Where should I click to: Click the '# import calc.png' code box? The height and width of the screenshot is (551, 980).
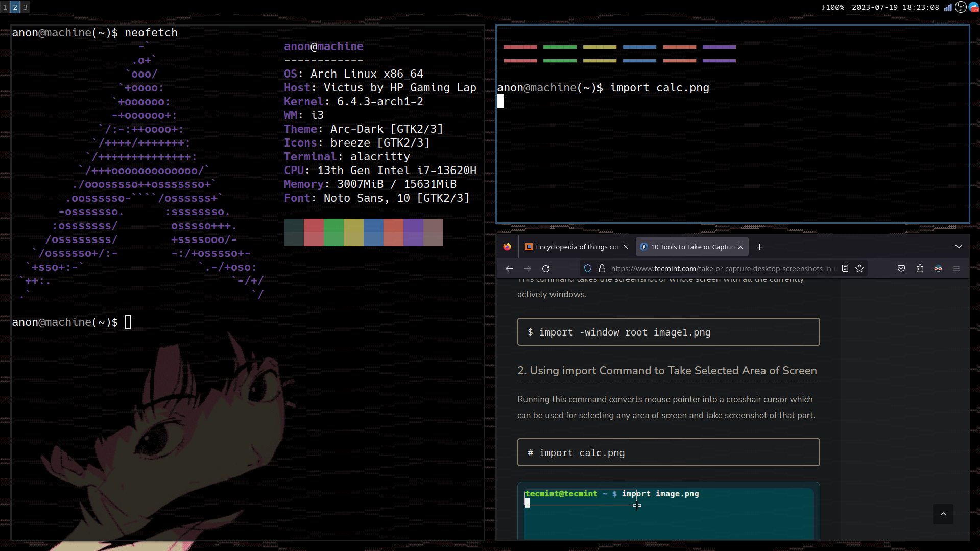668,452
